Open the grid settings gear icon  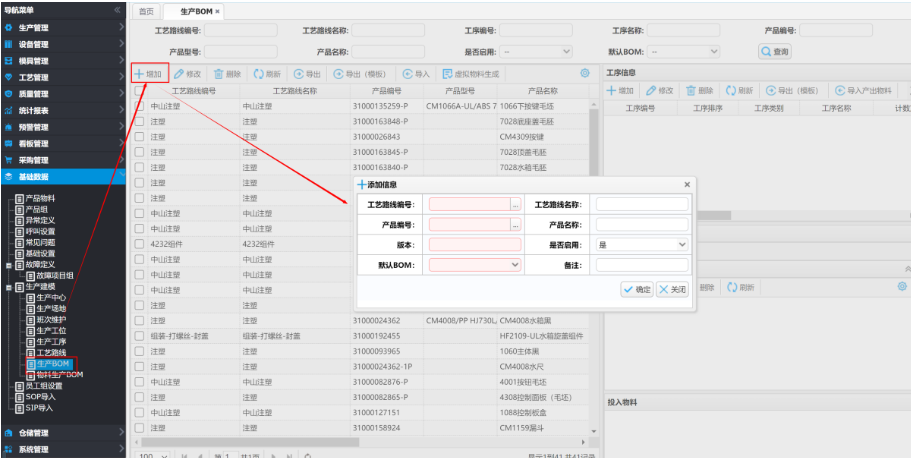585,73
